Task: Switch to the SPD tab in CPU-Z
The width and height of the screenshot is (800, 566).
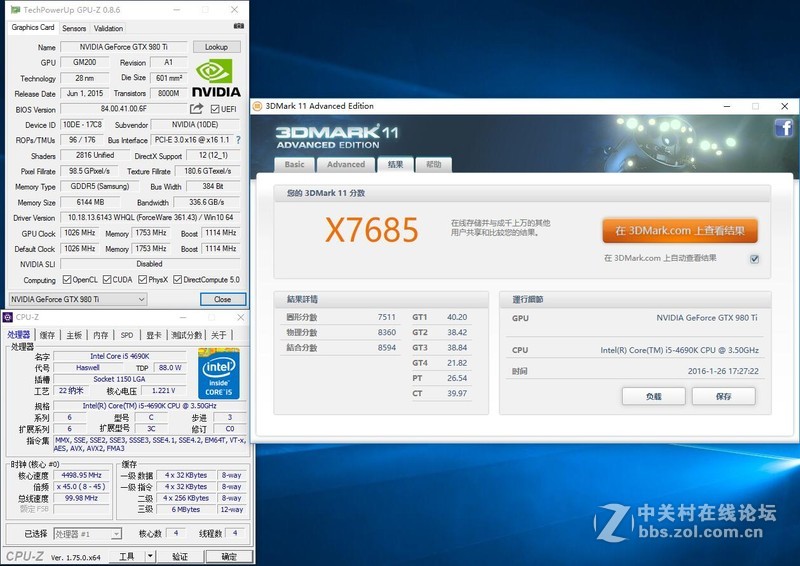Action: pyautogui.click(x=127, y=335)
